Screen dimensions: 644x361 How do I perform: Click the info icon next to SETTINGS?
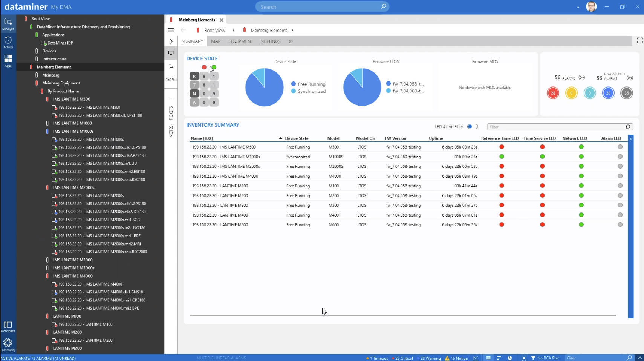[x=291, y=41]
